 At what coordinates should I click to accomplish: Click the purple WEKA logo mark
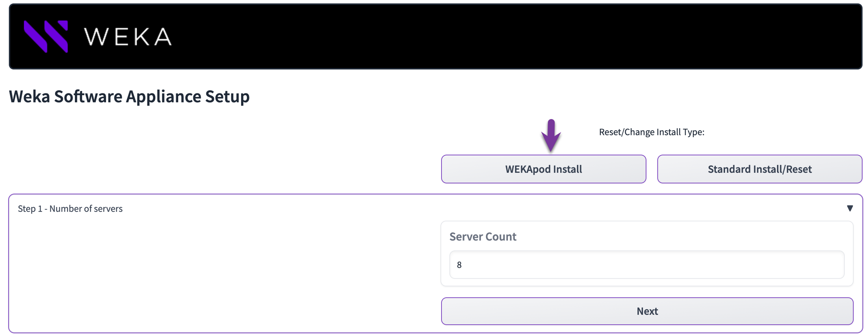46,36
